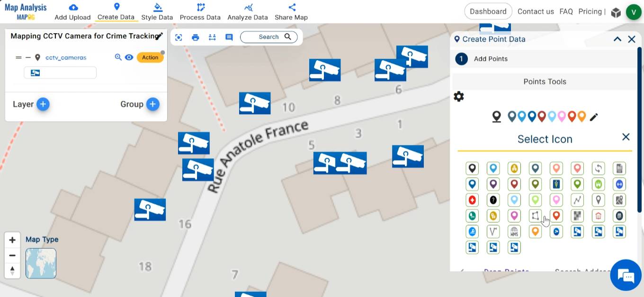Pick the purple pin icon
This screenshot has width=644, height=297.
pyautogui.click(x=493, y=184)
